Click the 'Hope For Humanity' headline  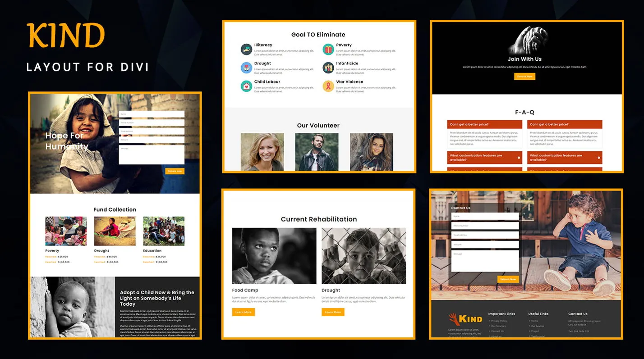[67, 141]
